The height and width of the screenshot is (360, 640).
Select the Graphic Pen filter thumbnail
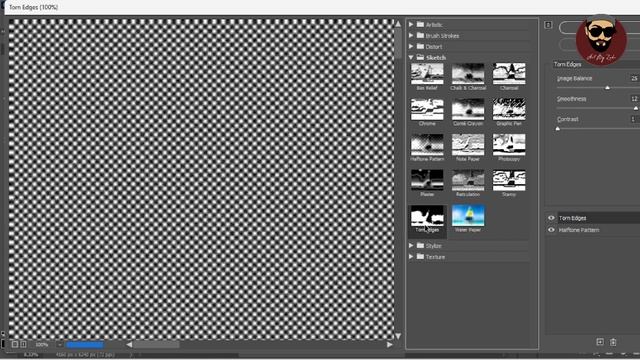(509, 109)
